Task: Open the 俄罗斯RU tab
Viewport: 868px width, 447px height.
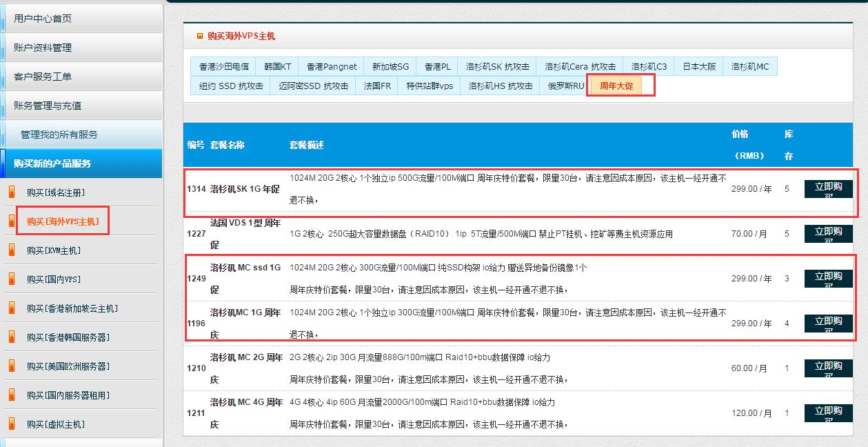Action: tap(565, 86)
